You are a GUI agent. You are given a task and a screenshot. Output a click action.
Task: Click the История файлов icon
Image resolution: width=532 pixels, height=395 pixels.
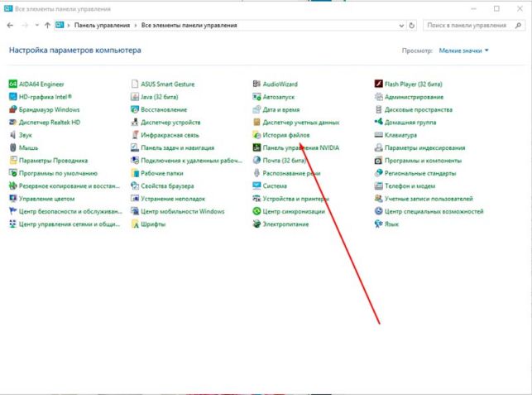(256, 135)
